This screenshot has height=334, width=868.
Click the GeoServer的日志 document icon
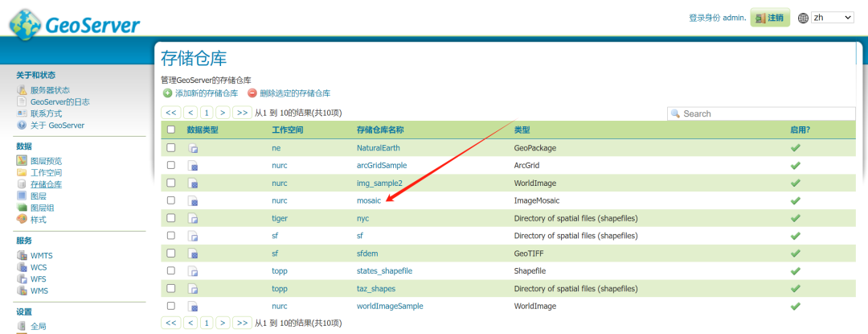[22, 102]
